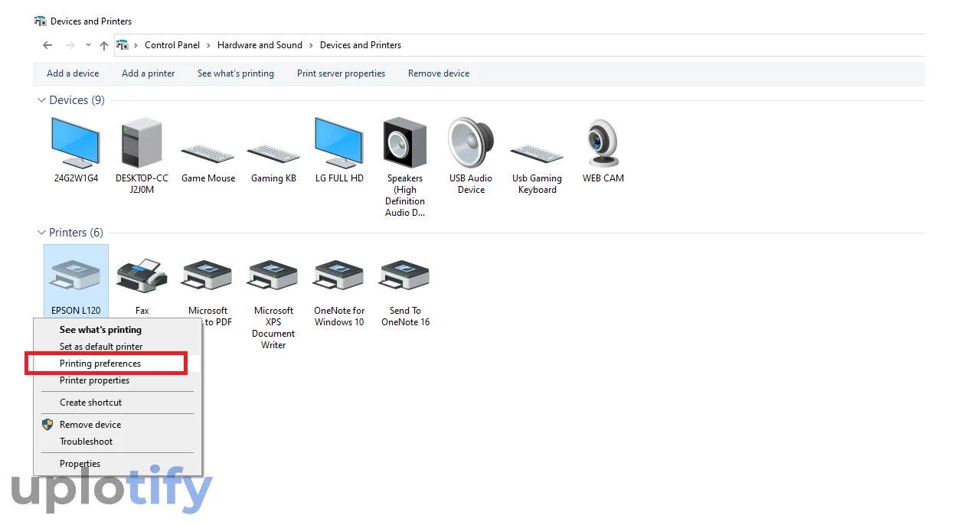Screen dimensions: 980x525
Task: Click Devices and Printers breadcrumb
Action: (361, 45)
